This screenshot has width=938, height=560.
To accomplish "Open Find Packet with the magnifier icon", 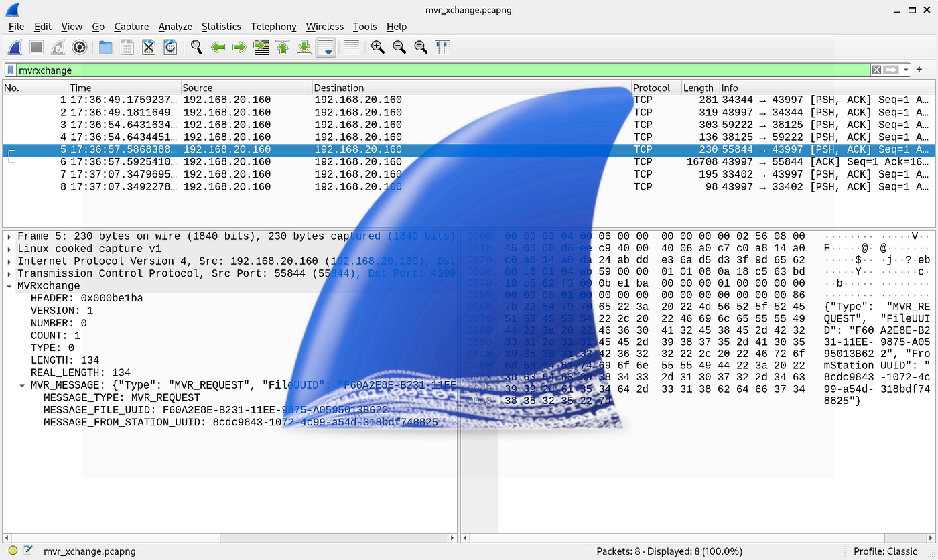I will (196, 47).
